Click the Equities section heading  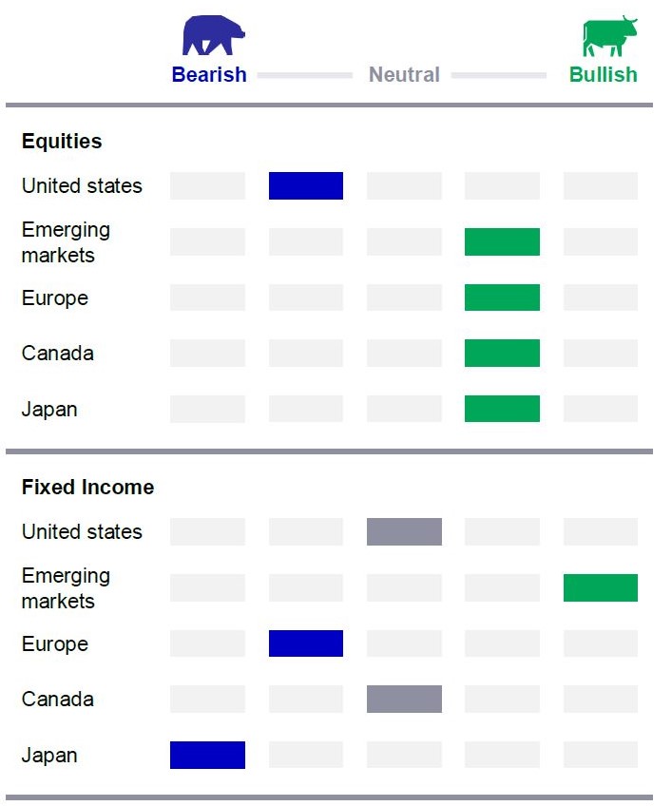(x=62, y=141)
